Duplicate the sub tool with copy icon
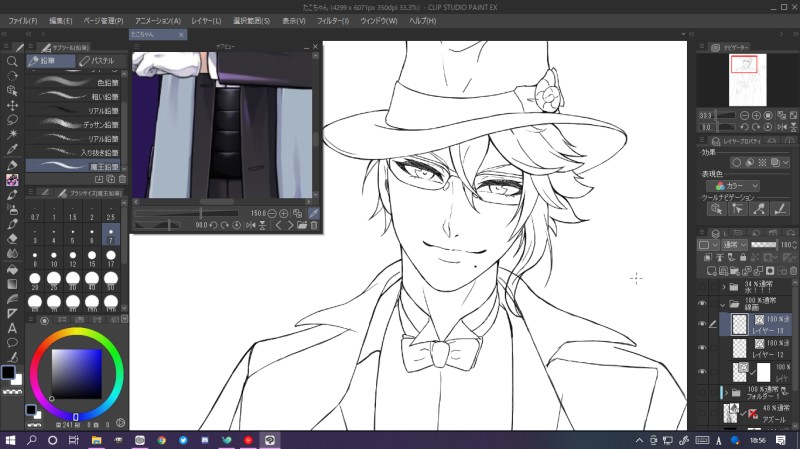Screen dimensions: 800x449 pos(111,179)
